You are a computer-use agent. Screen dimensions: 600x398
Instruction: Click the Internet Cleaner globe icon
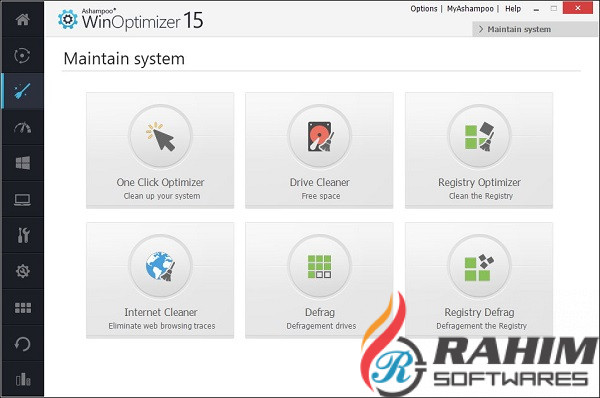(x=160, y=266)
